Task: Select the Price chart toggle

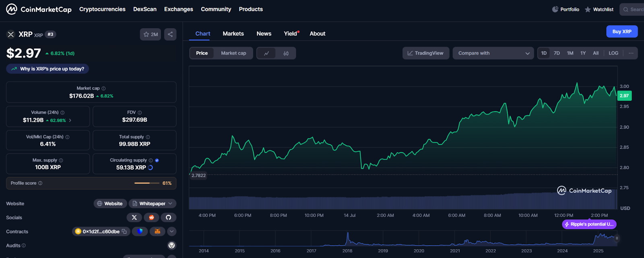Action: (x=202, y=53)
